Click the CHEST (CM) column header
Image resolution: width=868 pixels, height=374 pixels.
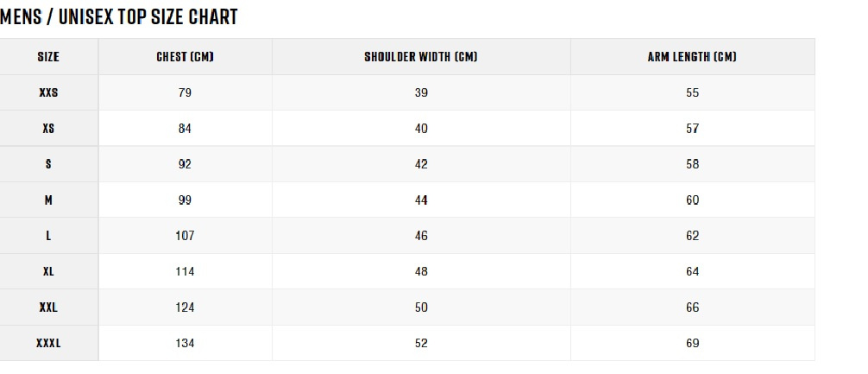[x=185, y=56]
